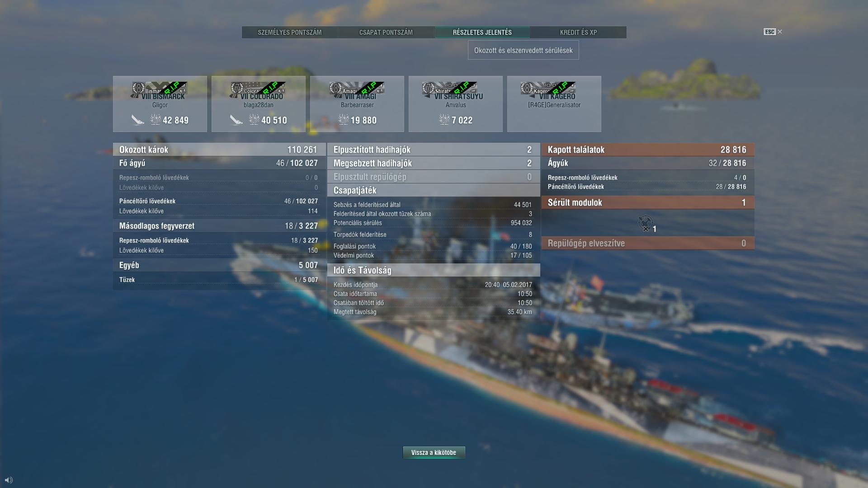
Task: Switch to the Személyes pontszám tab
Action: point(290,33)
